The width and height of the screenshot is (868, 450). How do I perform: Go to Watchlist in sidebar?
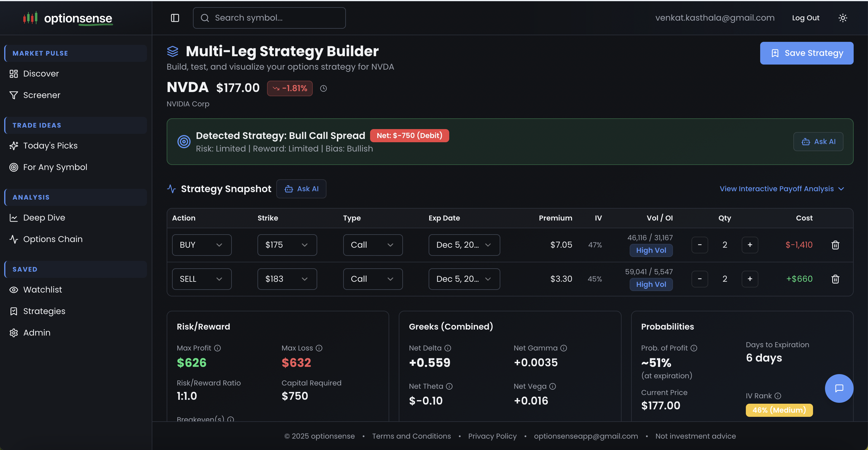(42, 290)
